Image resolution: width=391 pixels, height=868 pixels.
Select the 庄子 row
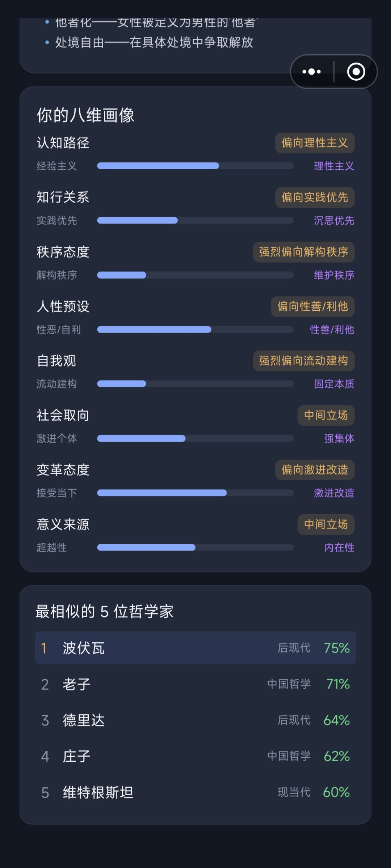(195, 756)
